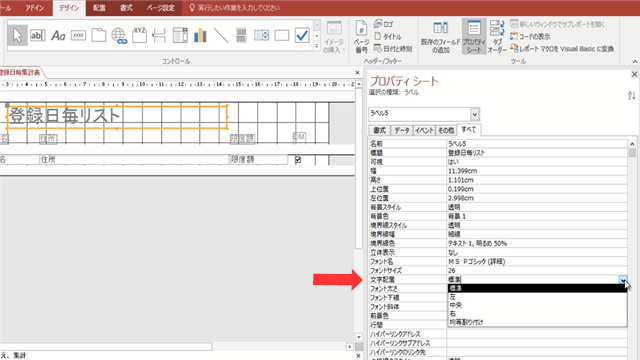
Task: Select 左 in the text align list
Action: pos(537,297)
